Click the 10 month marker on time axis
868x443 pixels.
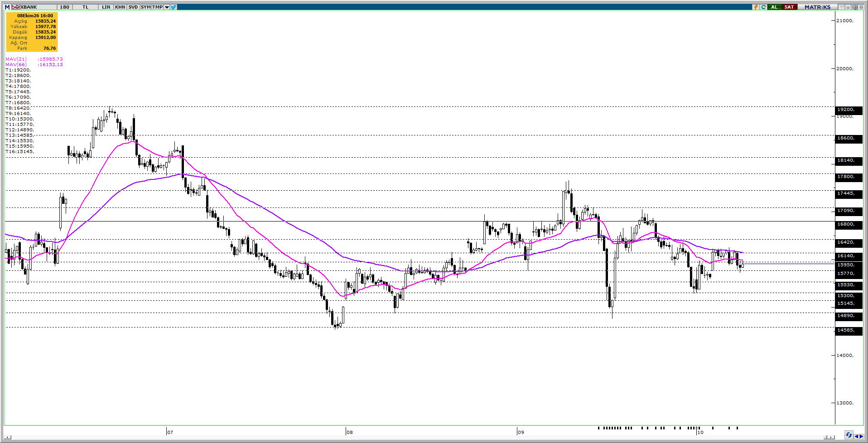700,432
